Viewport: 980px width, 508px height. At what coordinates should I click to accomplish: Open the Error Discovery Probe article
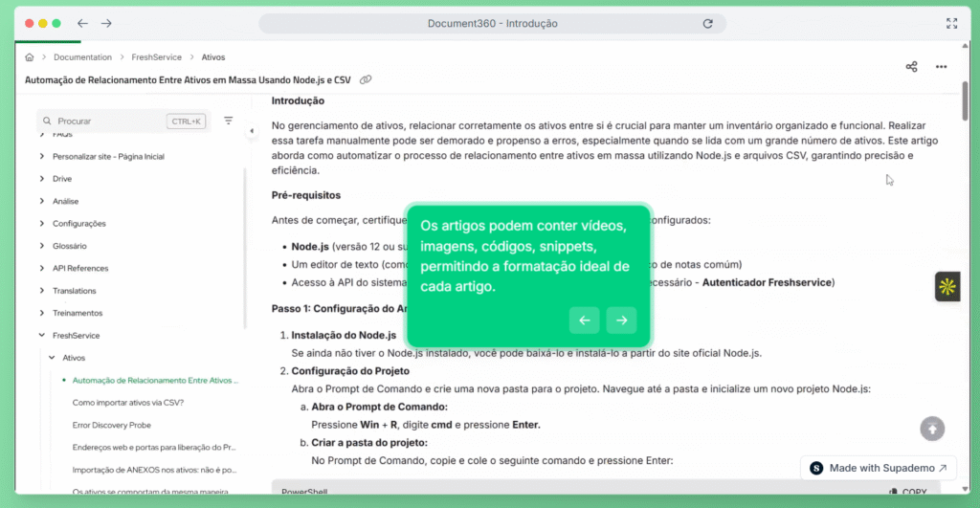pyautogui.click(x=112, y=425)
